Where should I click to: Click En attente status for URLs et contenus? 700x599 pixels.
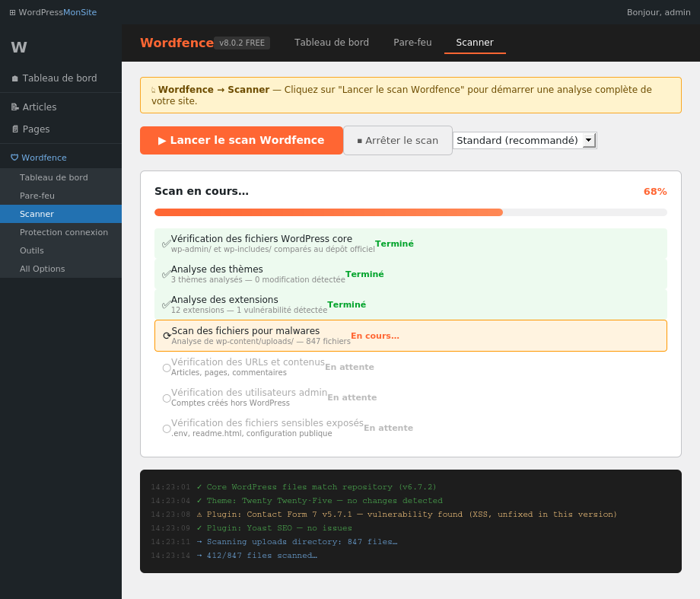[x=349, y=367]
